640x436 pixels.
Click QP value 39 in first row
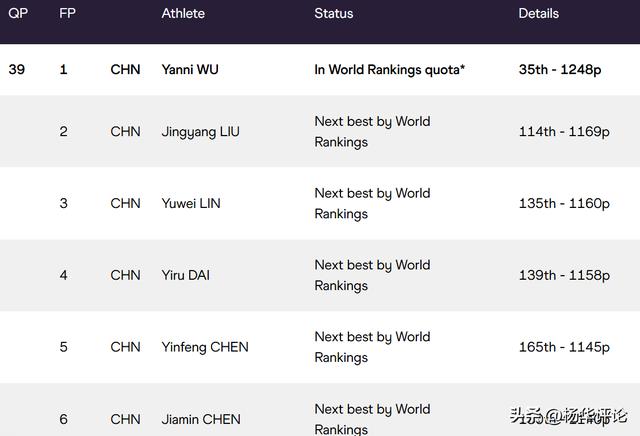[x=16, y=69]
